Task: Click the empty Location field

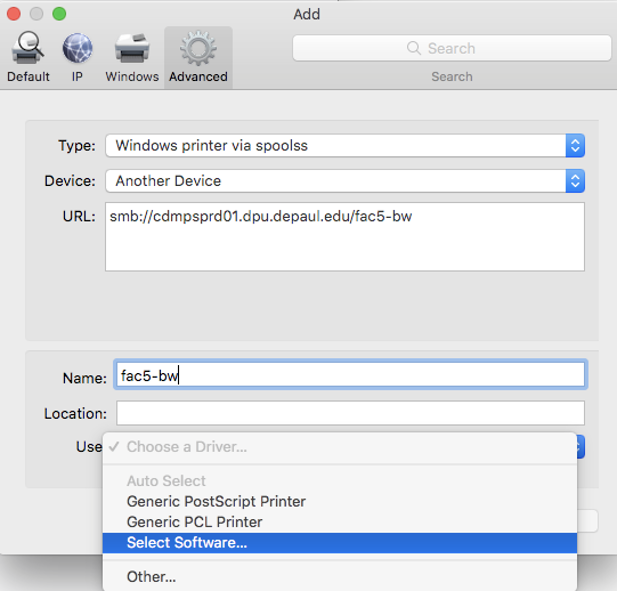Action: coord(350,413)
